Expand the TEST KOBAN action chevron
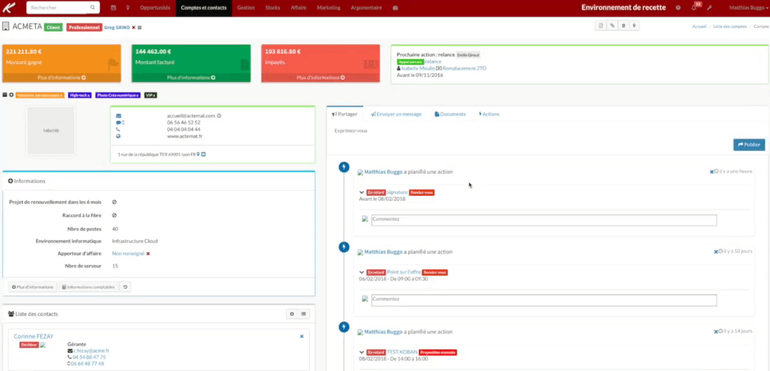Screen dimensions: 770x371 [x=362, y=352]
